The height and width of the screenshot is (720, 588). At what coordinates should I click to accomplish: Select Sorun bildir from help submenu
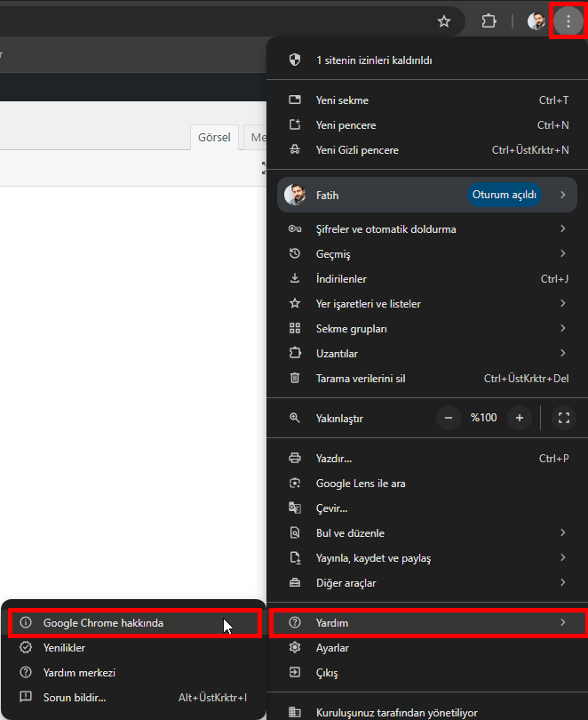pos(75,698)
